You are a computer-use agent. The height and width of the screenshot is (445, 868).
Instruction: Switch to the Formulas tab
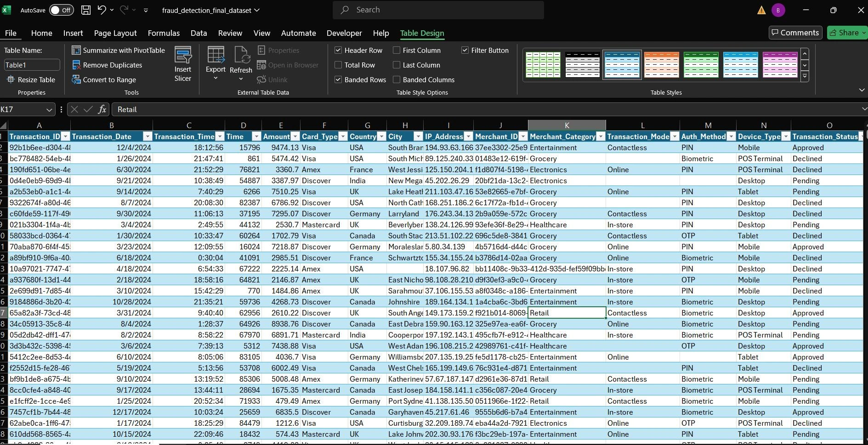click(164, 33)
